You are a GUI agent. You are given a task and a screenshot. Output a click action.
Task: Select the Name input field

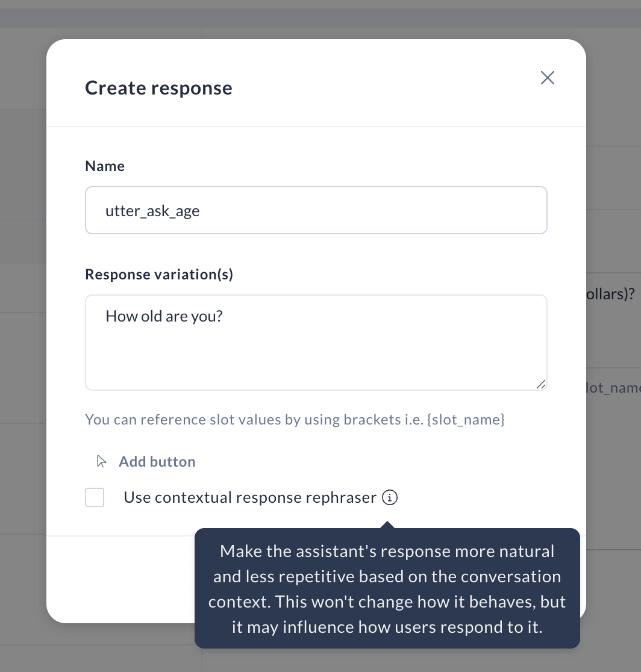pos(316,210)
